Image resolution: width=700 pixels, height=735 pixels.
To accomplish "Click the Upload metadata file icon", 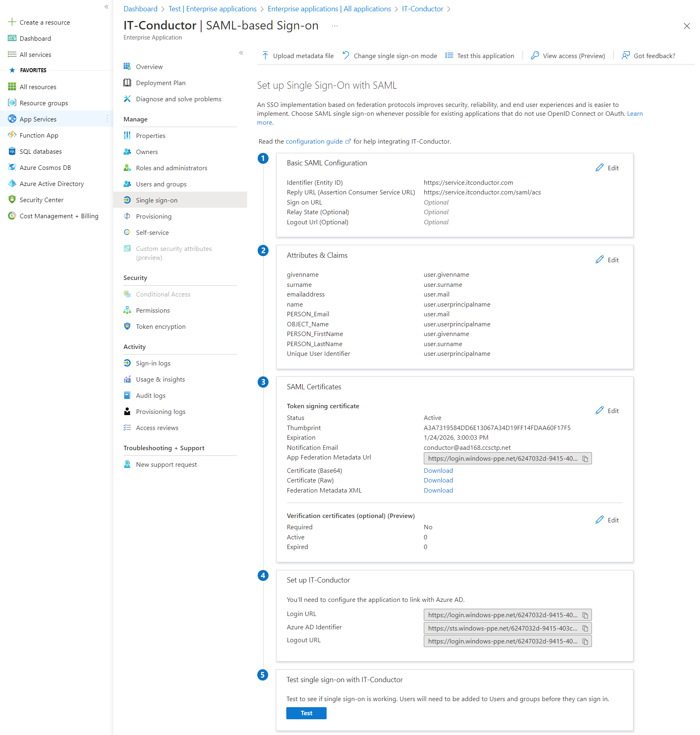I will (265, 56).
